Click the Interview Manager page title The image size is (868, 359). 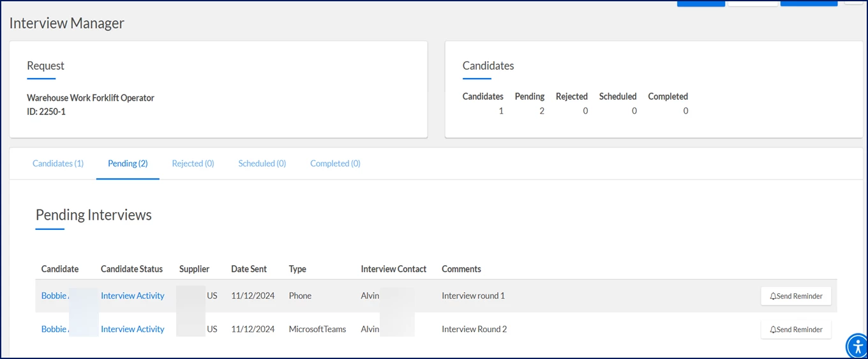66,24
